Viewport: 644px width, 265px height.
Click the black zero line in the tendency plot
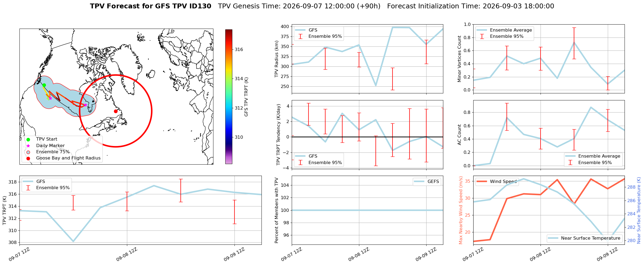pos(367,137)
